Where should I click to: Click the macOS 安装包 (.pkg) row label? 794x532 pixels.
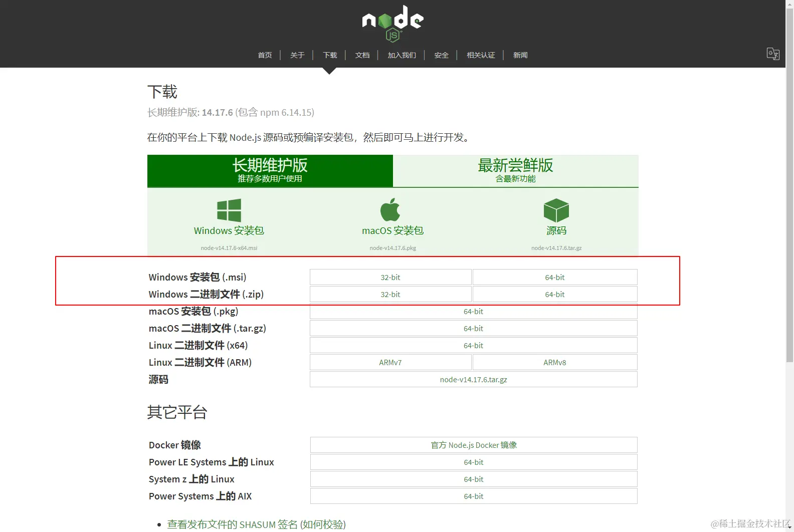[193, 311]
